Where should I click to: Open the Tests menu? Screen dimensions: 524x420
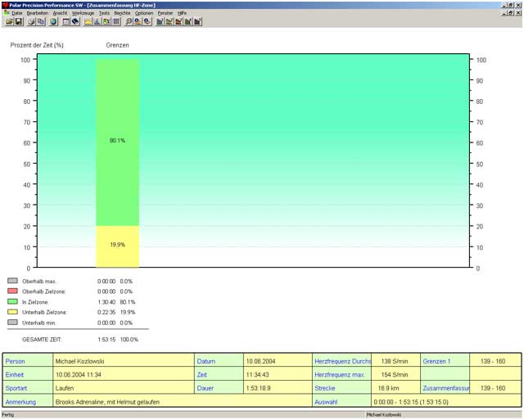point(104,13)
